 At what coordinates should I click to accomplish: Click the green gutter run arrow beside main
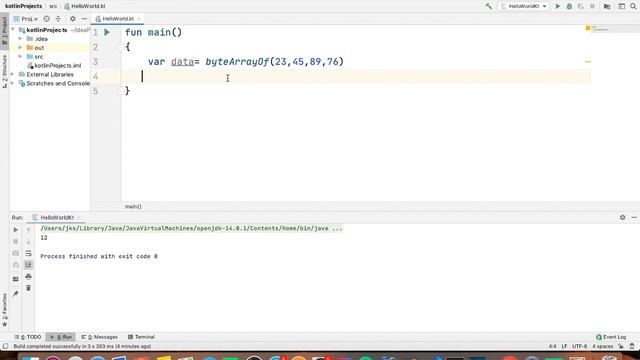tap(107, 32)
